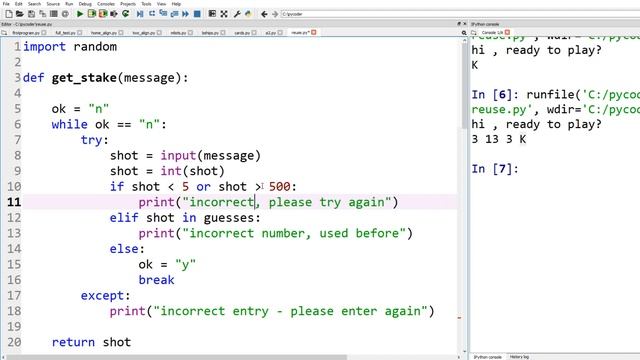
Task: Open Debug menu
Action: coord(85,4)
